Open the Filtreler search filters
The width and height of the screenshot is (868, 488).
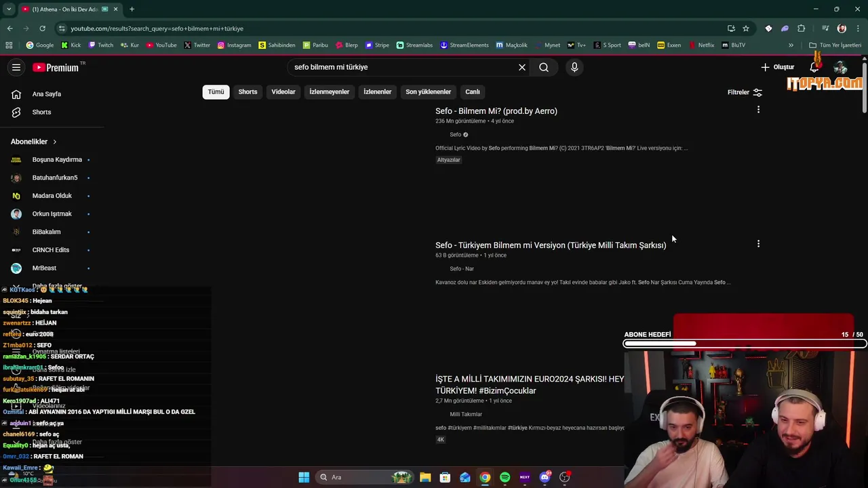coord(745,92)
